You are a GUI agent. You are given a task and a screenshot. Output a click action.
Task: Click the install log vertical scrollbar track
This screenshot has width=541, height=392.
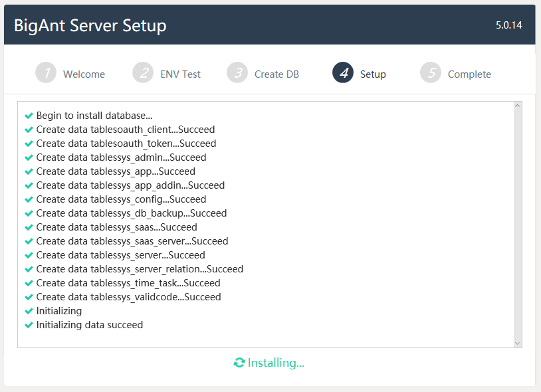(517, 225)
